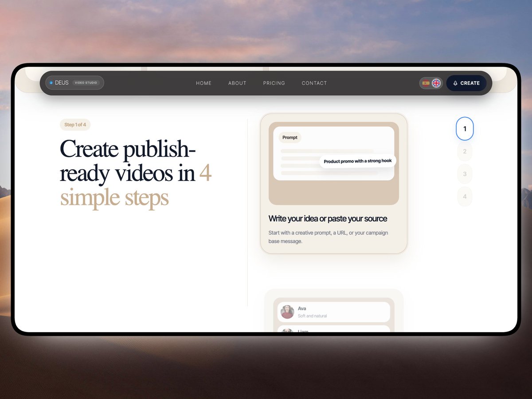Click the CREATE button

click(x=466, y=83)
